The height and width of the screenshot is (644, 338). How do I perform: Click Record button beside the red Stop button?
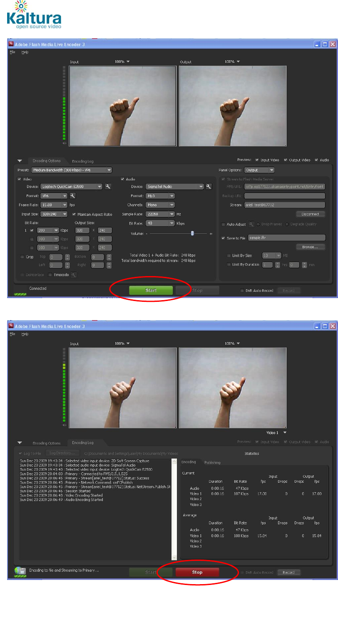click(x=288, y=572)
